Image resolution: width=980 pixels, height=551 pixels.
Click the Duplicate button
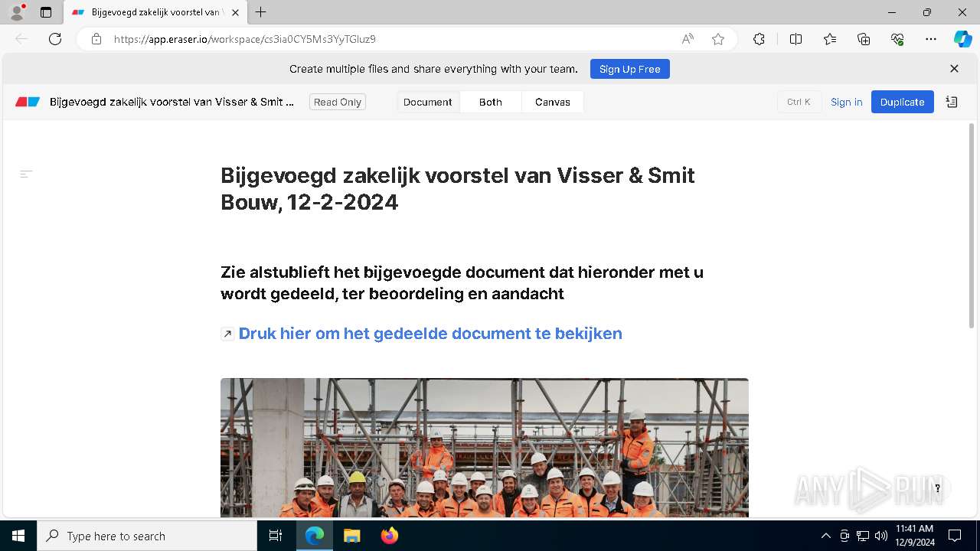(x=903, y=102)
